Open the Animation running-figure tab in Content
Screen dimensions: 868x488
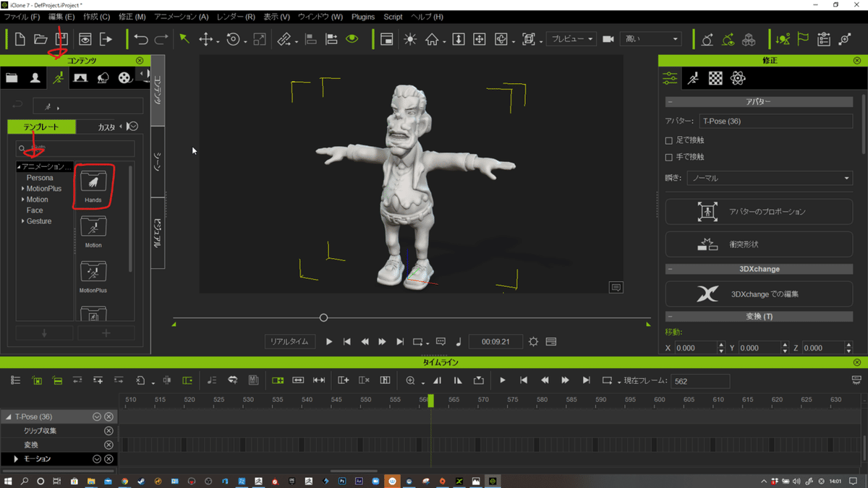[58, 77]
